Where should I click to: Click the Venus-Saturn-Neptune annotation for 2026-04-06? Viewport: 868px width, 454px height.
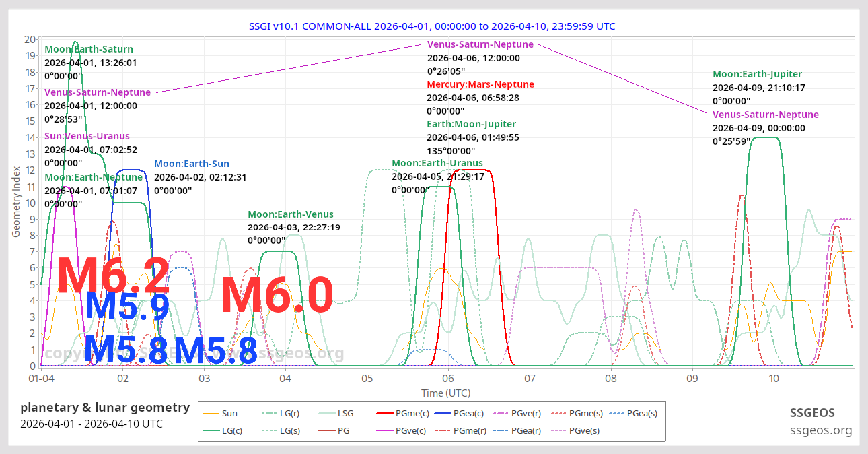tap(480, 44)
